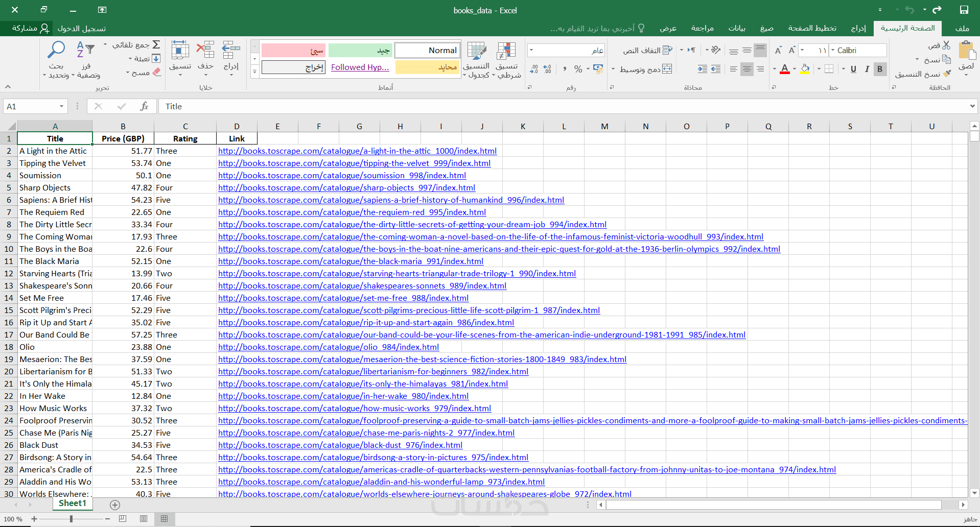Open the font size dropdown
The width and height of the screenshot is (980, 527).
pos(802,50)
